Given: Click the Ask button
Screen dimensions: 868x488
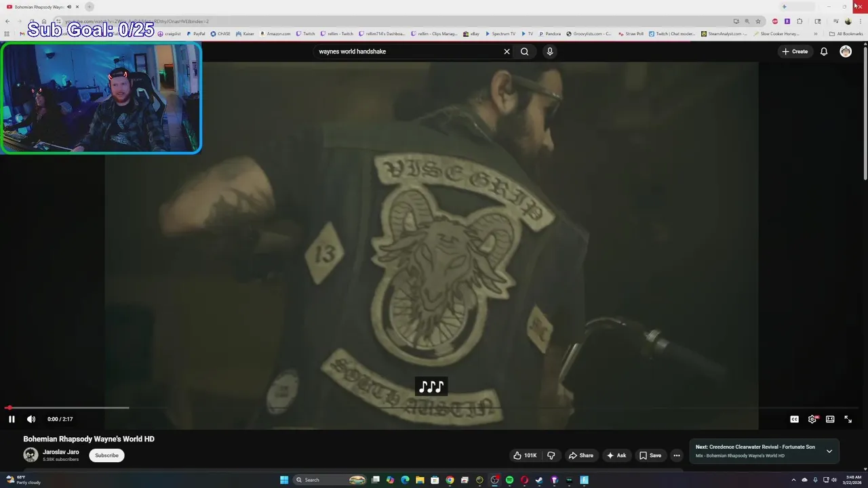Looking at the screenshot, I should point(616,455).
